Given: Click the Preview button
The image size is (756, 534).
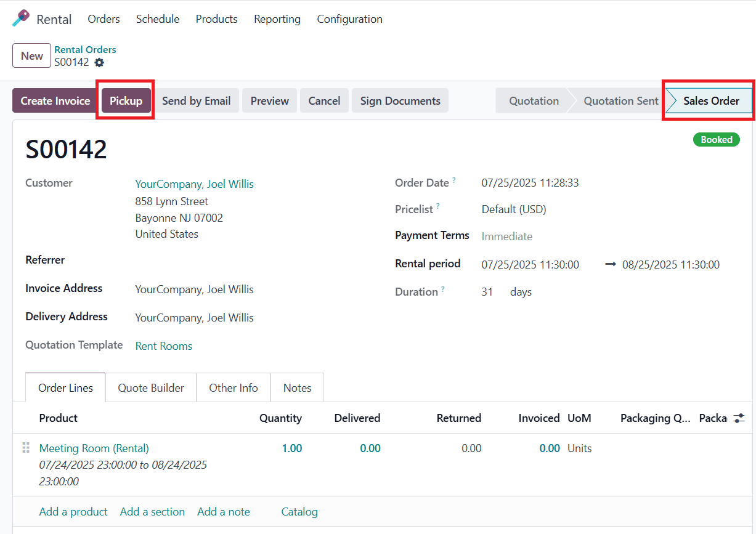Looking at the screenshot, I should pyautogui.click(x=269, y=101).
